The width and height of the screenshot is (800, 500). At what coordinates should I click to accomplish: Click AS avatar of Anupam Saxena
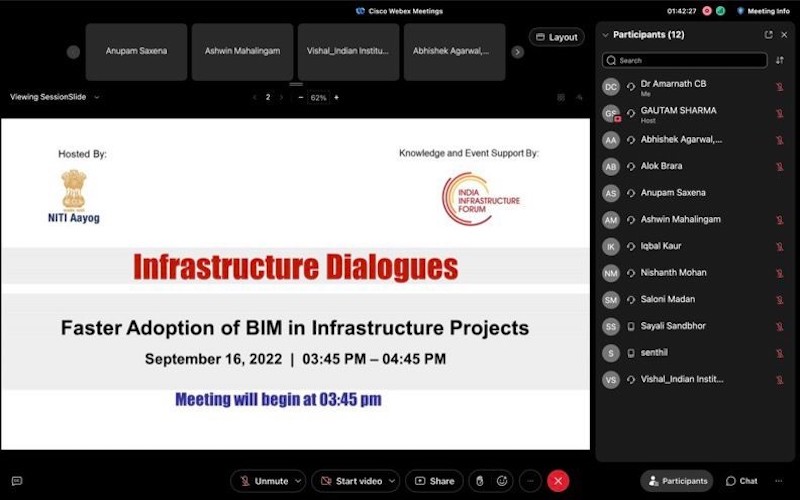(x=611, y=193)
